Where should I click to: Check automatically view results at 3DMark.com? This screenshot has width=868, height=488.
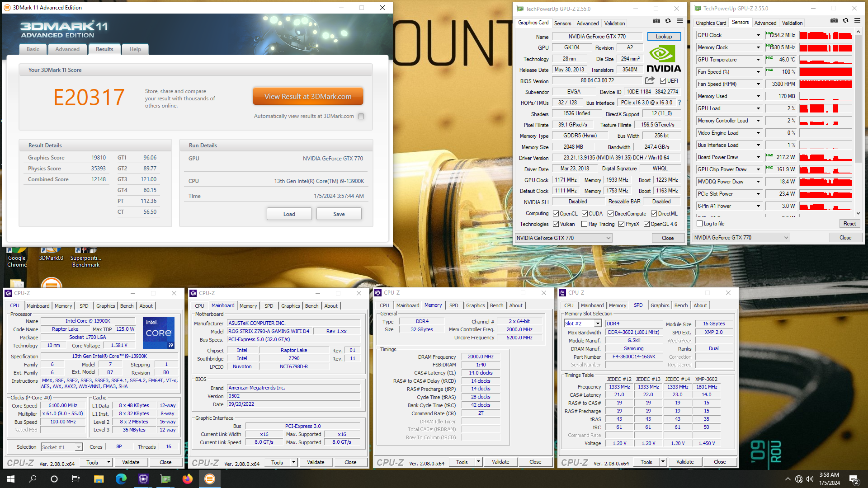pos(361,117)
